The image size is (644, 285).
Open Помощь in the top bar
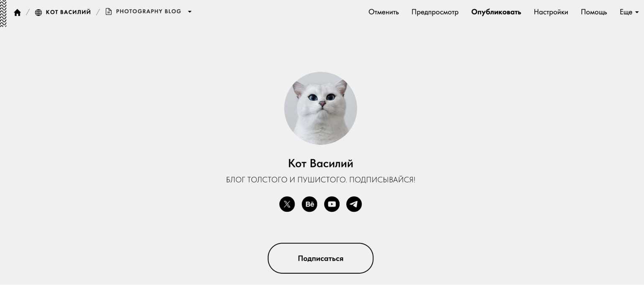pos(594,12)
